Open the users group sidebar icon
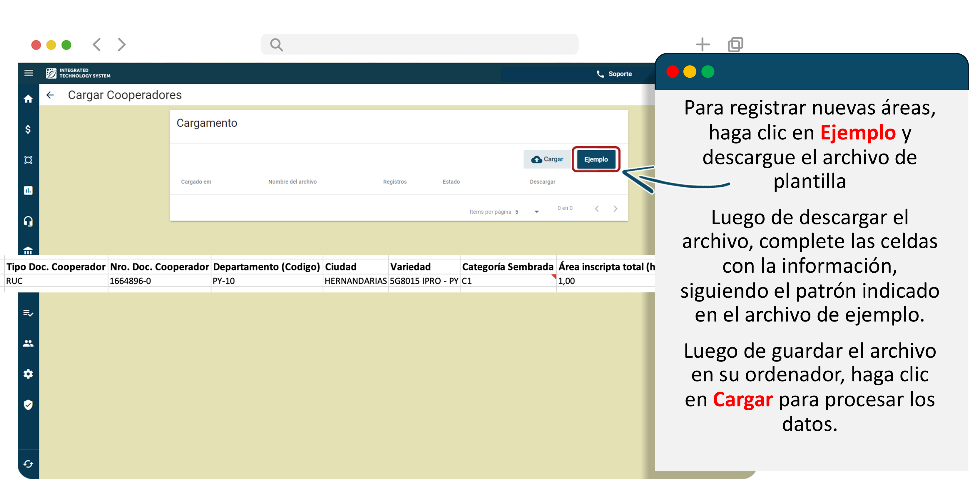 28,344
